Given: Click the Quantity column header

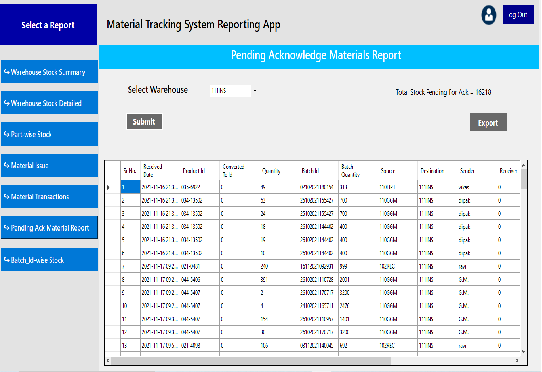Looking at the screenshot, I should (271, 171).
